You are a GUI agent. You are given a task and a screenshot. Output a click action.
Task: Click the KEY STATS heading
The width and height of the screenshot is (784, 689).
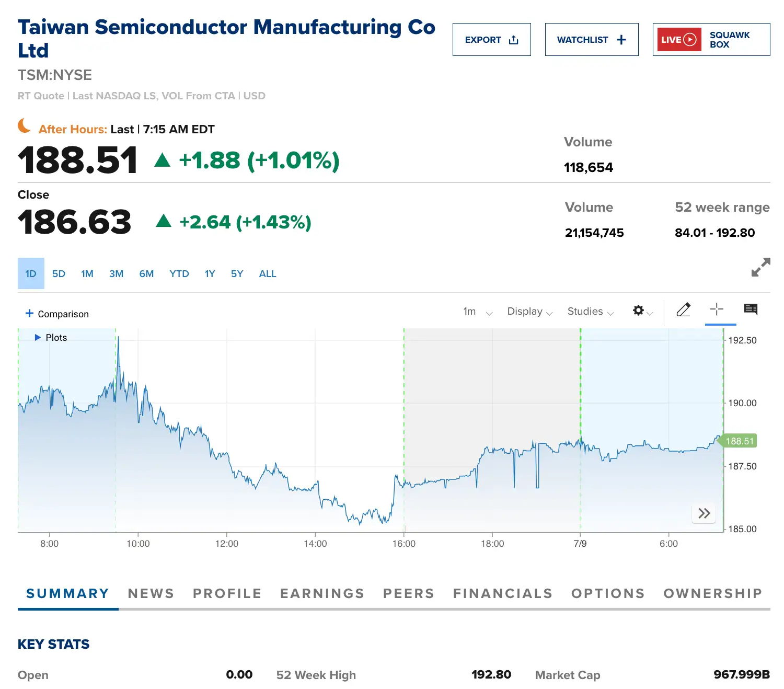coord(54,644)
